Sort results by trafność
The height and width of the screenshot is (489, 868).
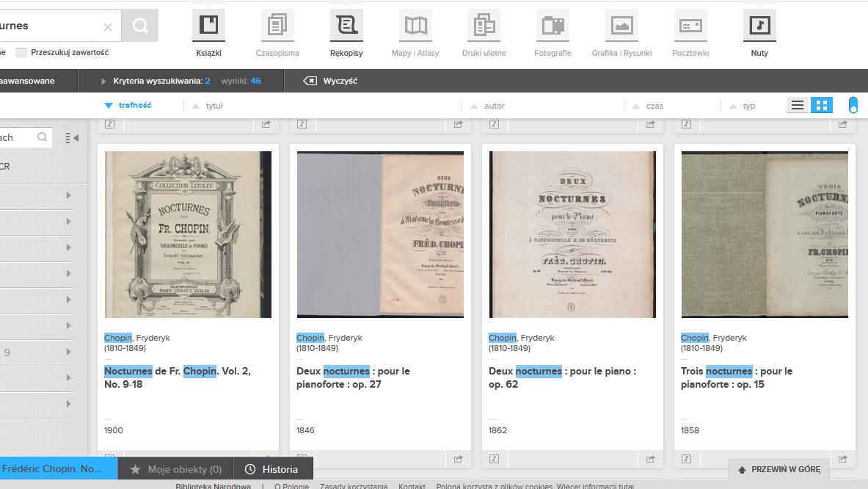[128, 105]
